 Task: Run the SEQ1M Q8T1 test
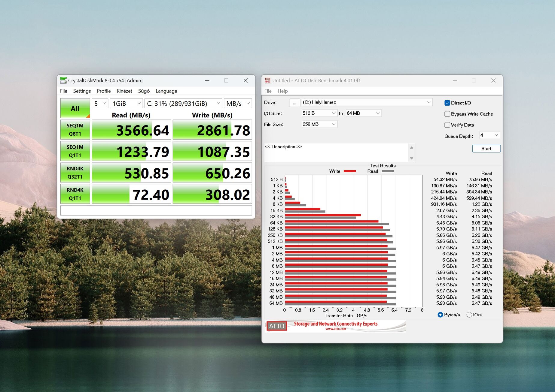click(x=75, y=130)
